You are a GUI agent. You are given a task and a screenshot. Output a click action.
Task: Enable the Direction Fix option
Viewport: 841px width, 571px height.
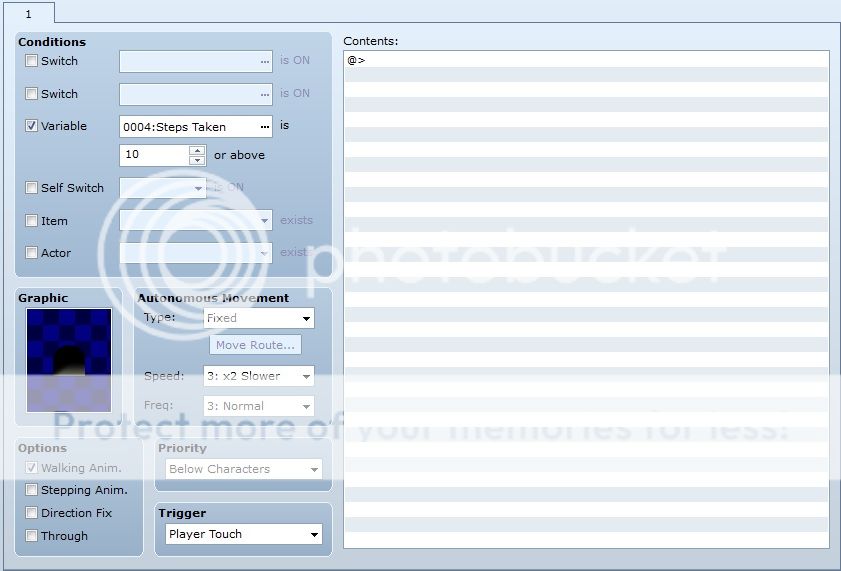tap(32, 513)
